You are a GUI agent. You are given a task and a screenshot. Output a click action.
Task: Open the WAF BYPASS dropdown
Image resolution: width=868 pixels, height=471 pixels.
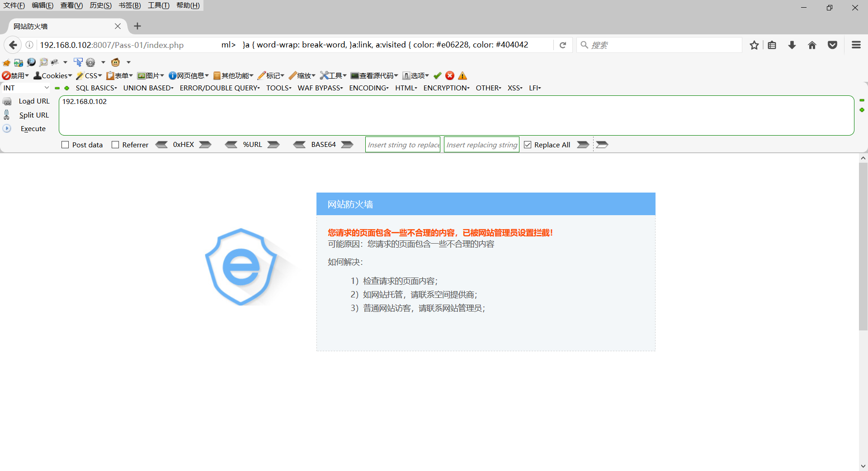pos(320,88)
